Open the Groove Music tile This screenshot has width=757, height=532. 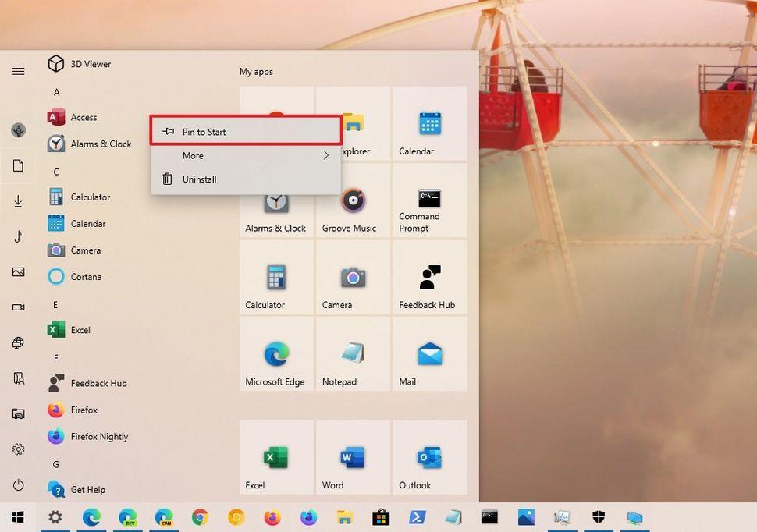pos(353,200)
